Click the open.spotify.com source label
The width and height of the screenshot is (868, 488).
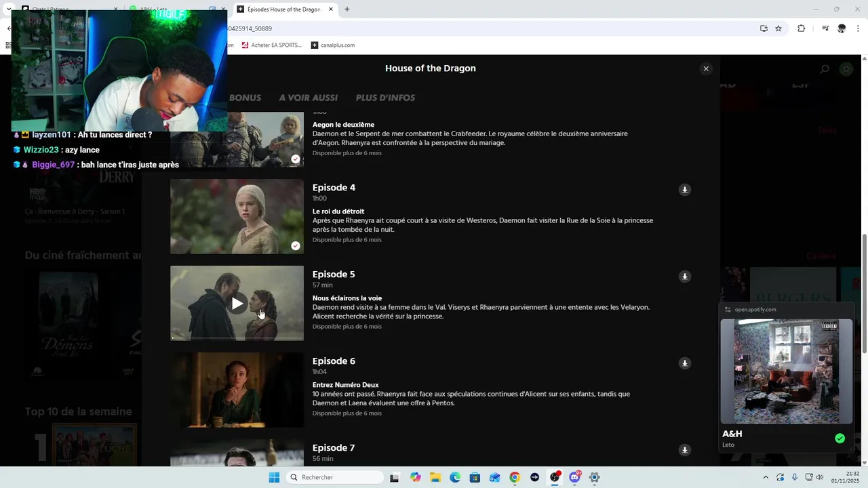pyautogui.click(x=755, y=310)
